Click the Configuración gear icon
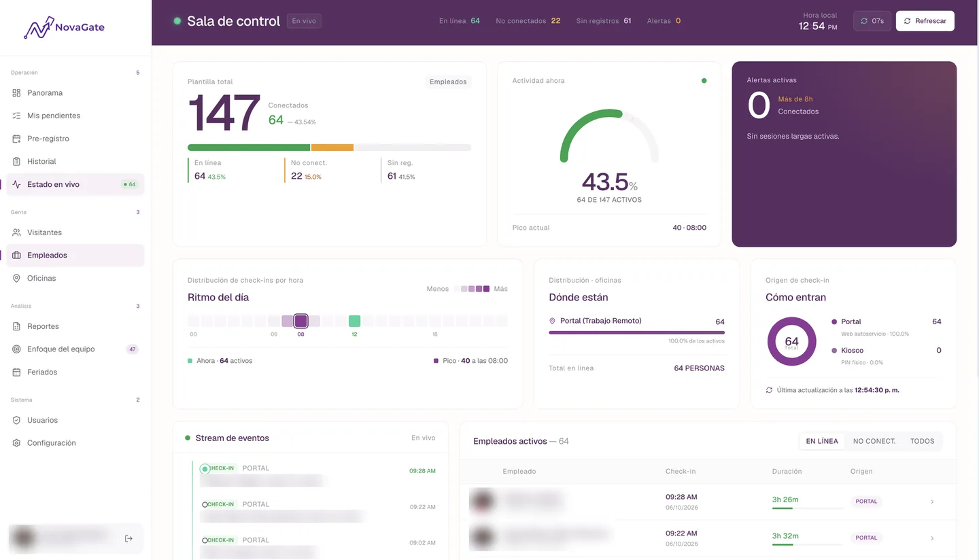979x560 pixels. (16, 443)
